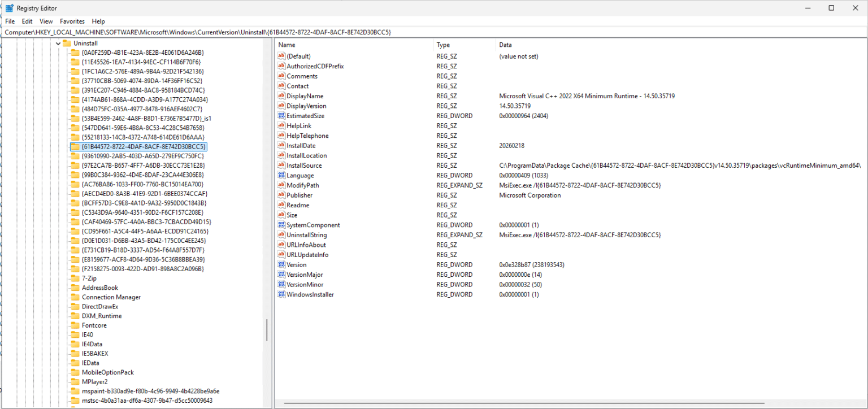Select the DXM_Runtime key
The height and width of the screenshot is (409, 868).
[x=102, y=316]
